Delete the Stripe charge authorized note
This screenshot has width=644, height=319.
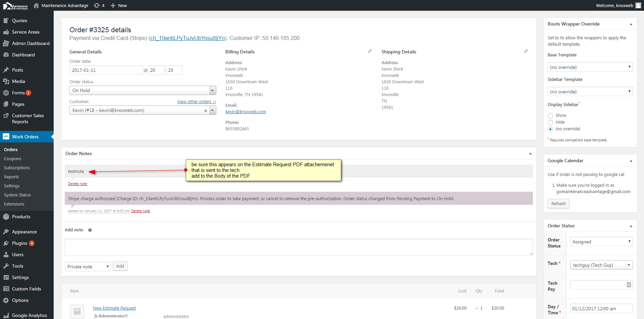point(141,211)
